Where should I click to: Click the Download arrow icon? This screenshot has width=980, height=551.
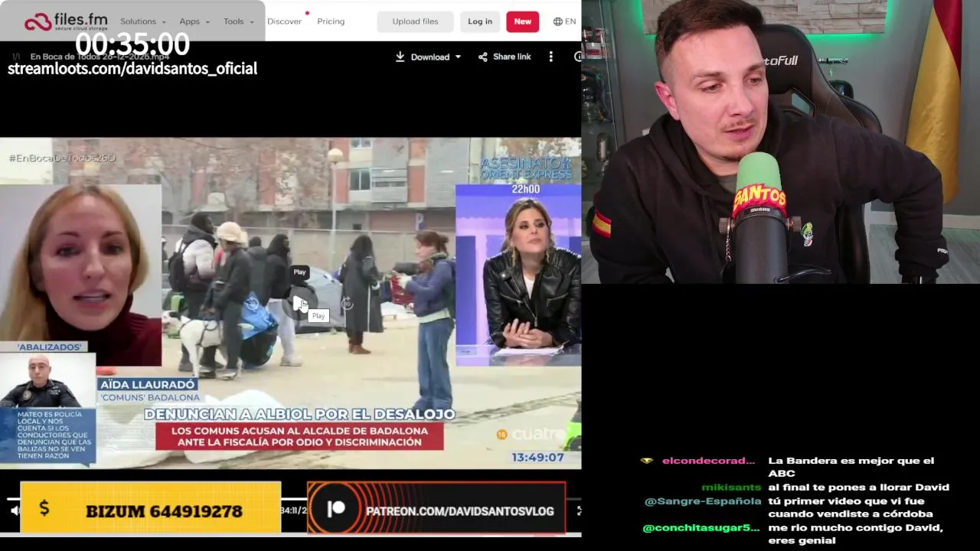pyautogui.click(x=400, y=57)
